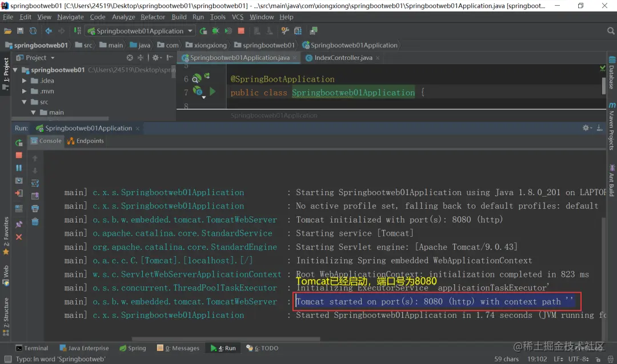Run with coverage from the main toolbar
Screen dimensions: 617x364
[228, 31]
